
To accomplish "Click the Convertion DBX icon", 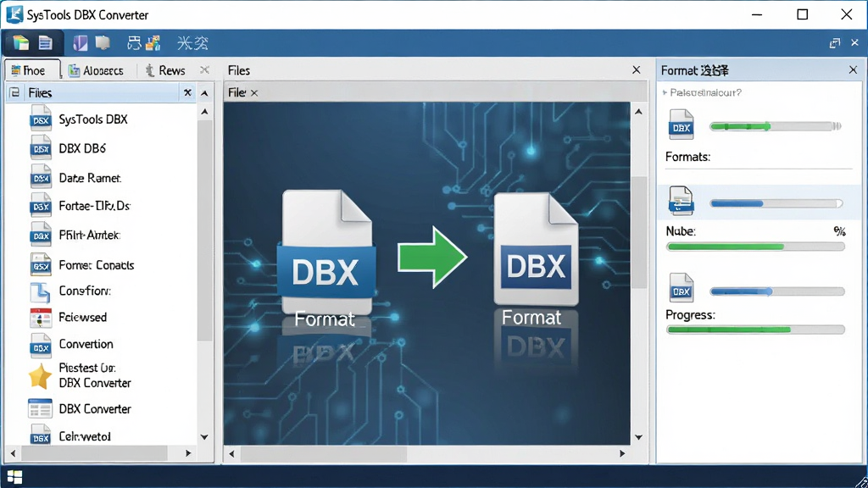I will coord(41,346).
